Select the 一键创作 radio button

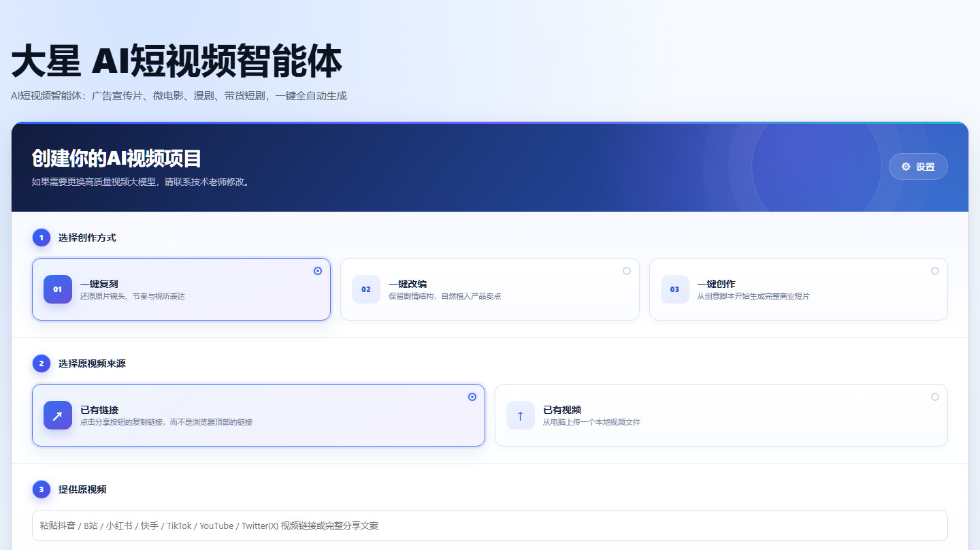point(935,271)
